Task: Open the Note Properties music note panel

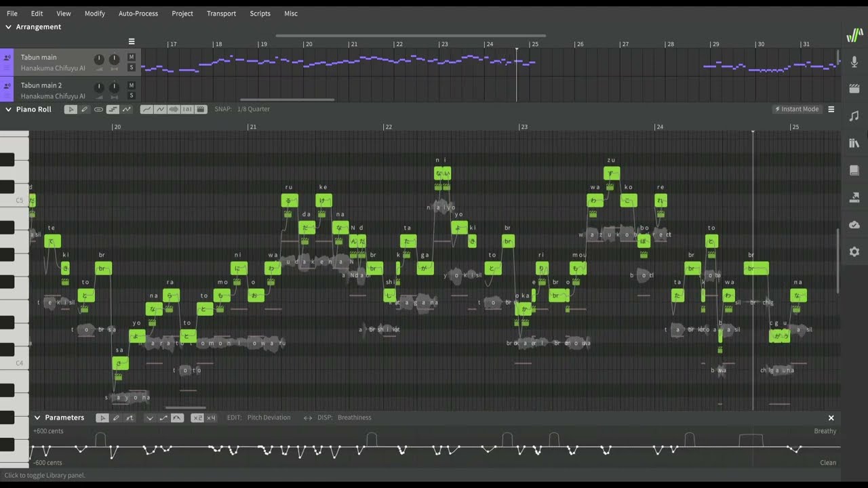Action: click(x=854, y=116)
